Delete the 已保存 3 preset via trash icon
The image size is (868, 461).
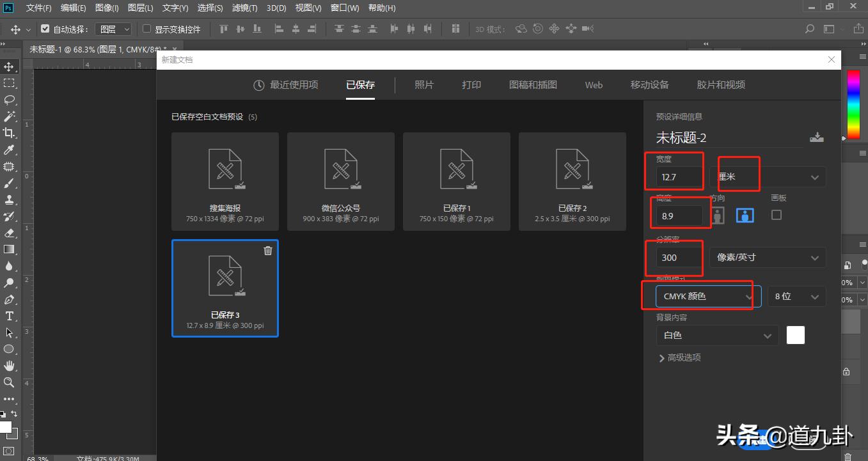268,251
